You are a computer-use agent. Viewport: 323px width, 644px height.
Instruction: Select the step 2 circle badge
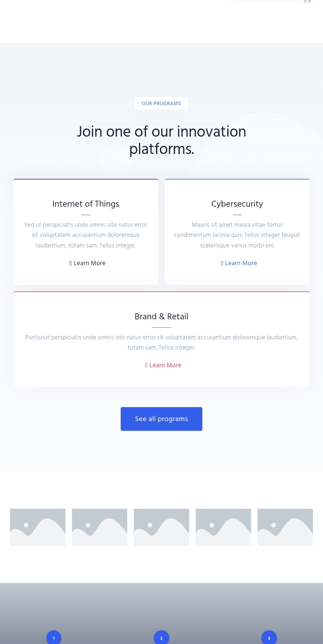tap(161, 638)
